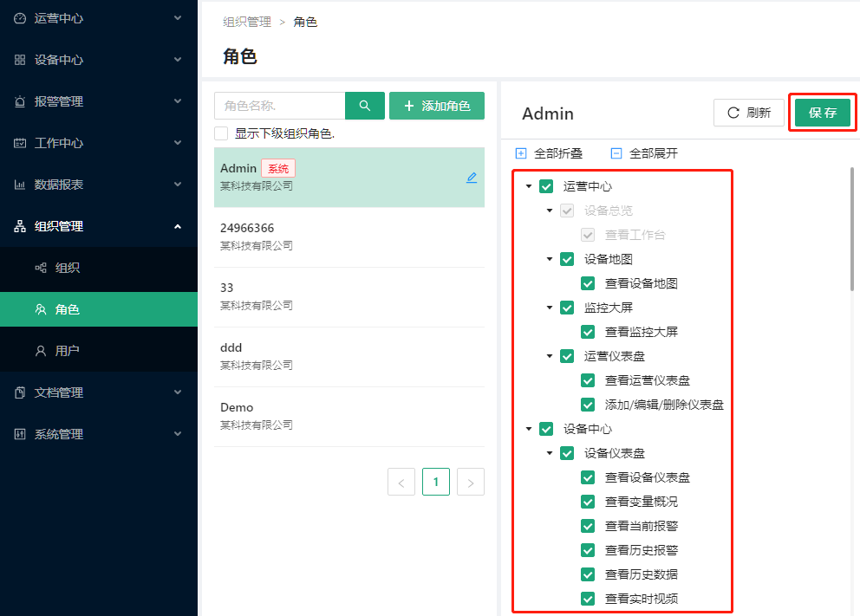Uncheck the 查看设备地图 permission
860x616 pixels.
click(588, 283)
